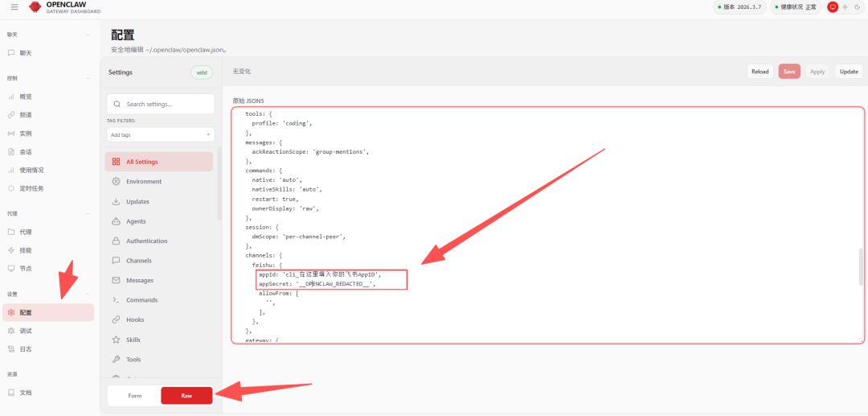868x416 pixels.
Task: Open the 频道 link icon in sidebar
Action: pyautogui.click(x=11, y=115)
